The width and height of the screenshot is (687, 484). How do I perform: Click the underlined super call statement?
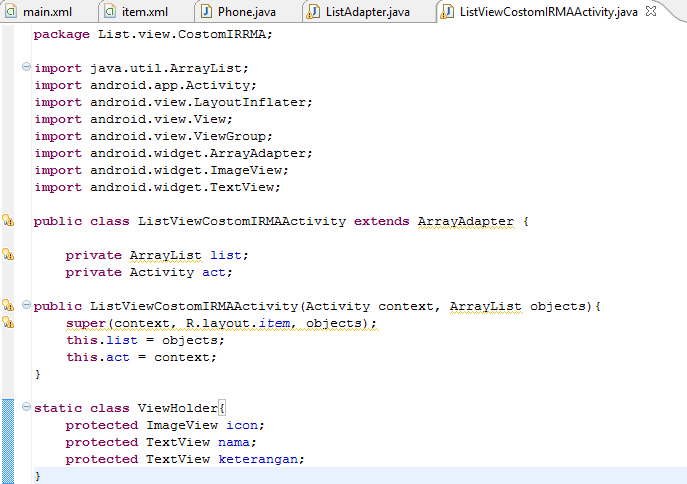click(x=222, y=323)
